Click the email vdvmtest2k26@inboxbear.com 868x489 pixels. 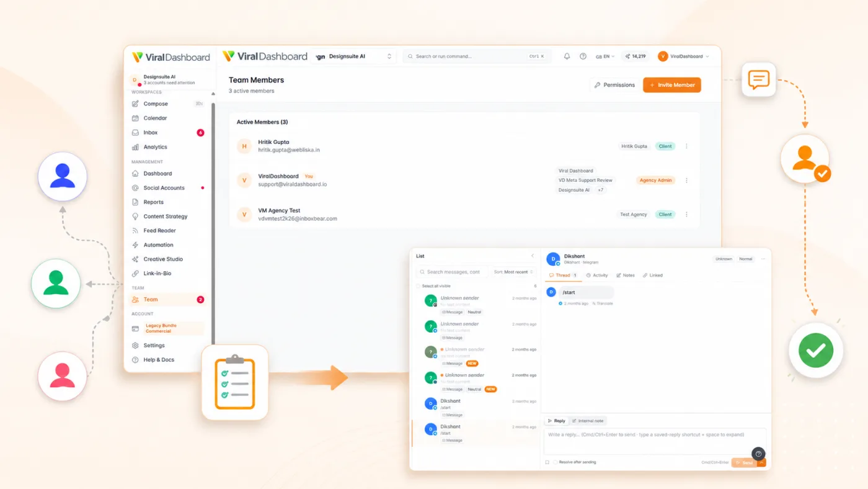pos(298,219)
